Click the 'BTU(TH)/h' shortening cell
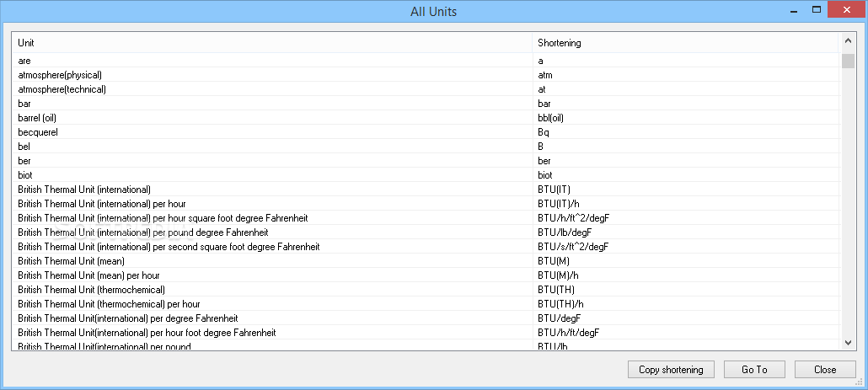Screen dimensions: 868x390 tap(685, 305)
